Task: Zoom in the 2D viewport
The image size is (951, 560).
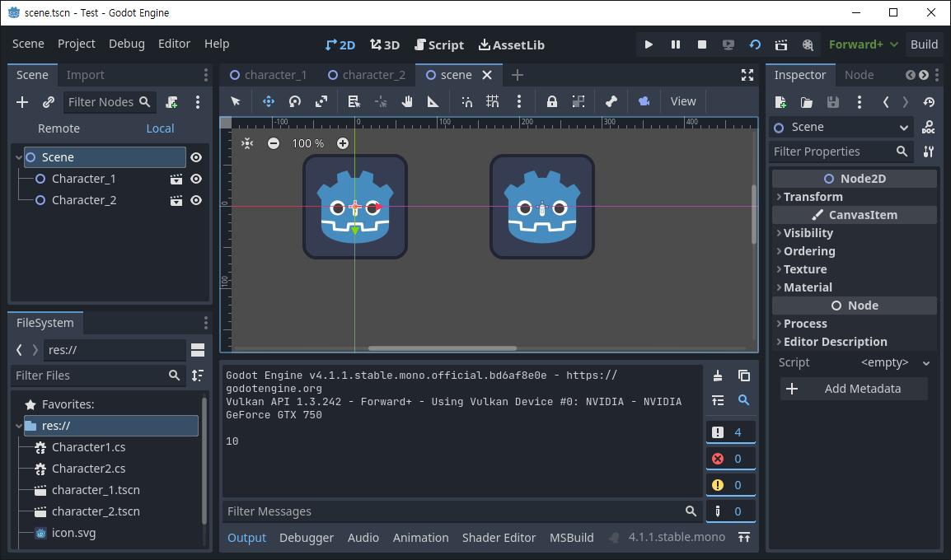Action: pos(343,143)
